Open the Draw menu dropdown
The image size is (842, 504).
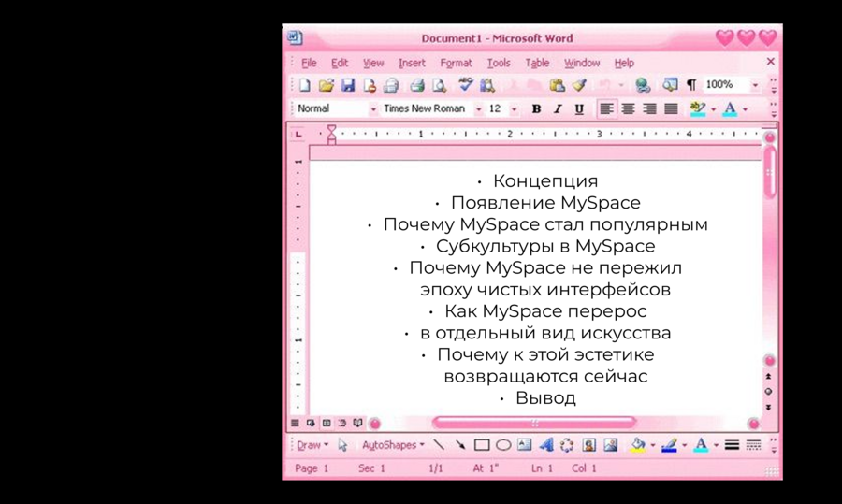(312, 445)
